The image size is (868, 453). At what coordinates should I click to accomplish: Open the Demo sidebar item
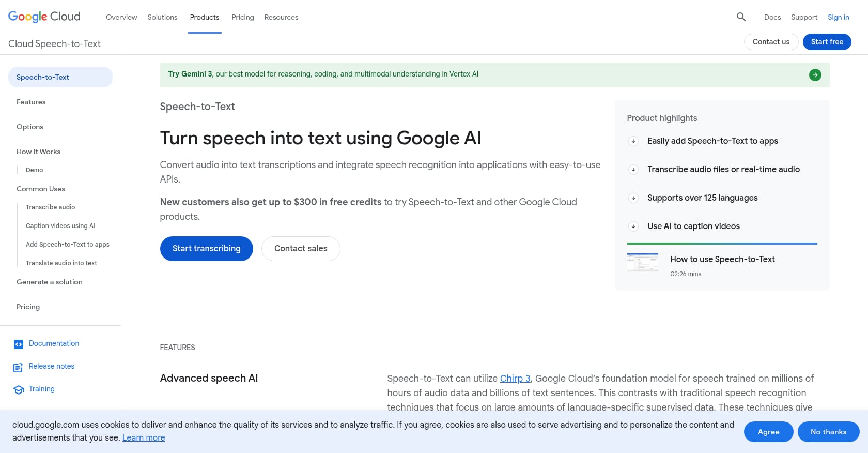[35, 170]
